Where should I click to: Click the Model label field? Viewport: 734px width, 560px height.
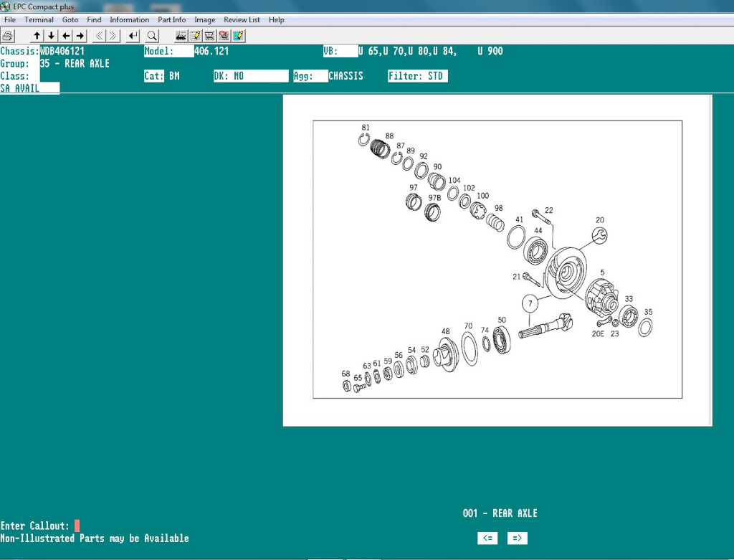point(169,51)
